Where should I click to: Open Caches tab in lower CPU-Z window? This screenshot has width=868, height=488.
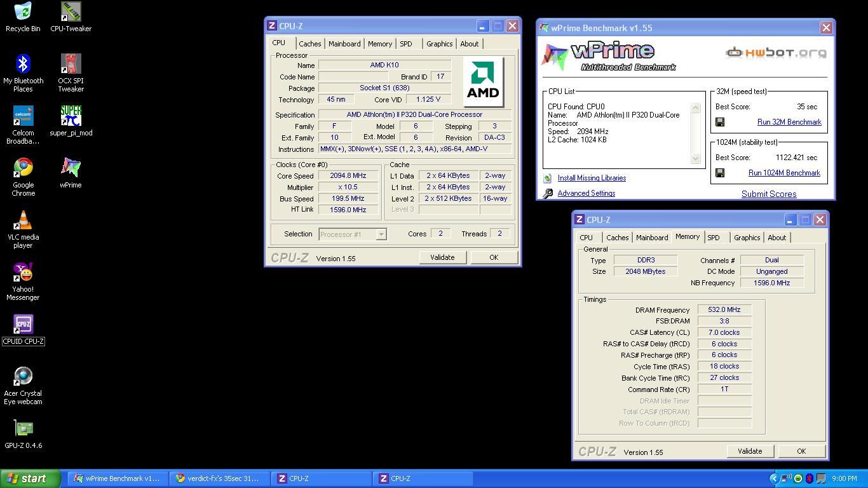(618, 238)
